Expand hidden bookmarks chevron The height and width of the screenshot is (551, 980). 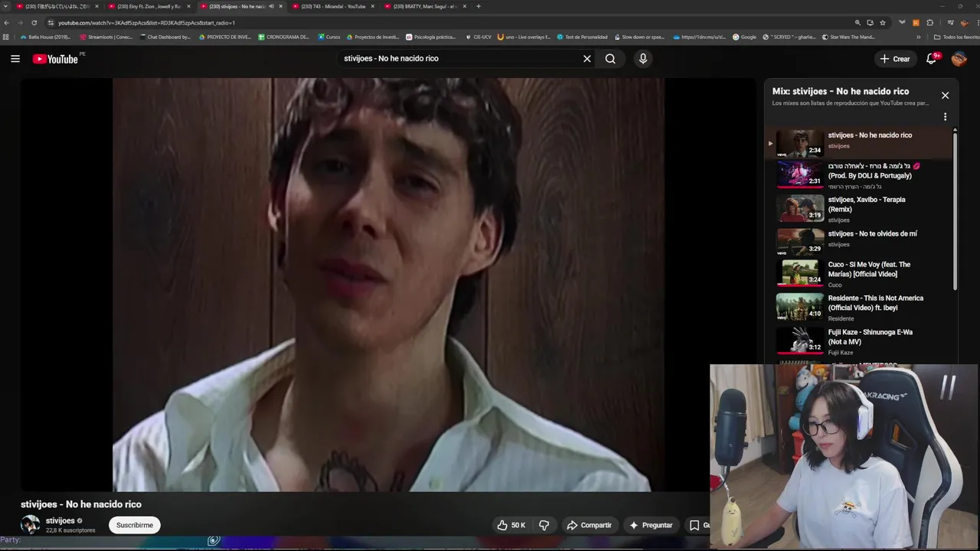[919, 37]
